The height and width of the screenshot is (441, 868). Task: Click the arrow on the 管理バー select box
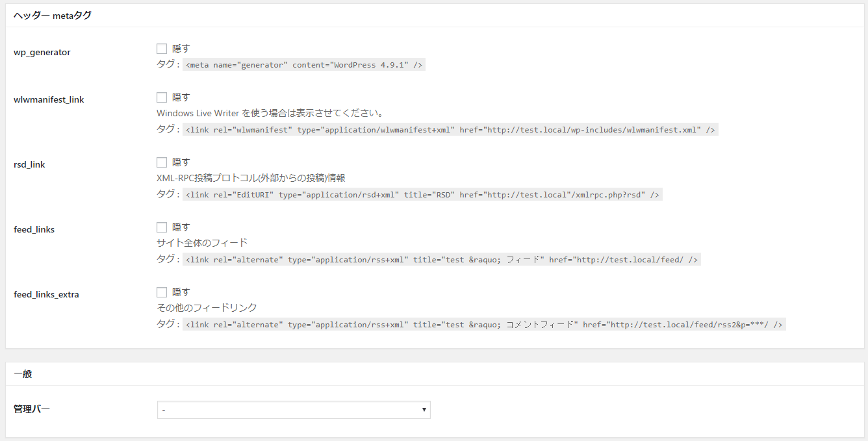[x=424, y=410]
